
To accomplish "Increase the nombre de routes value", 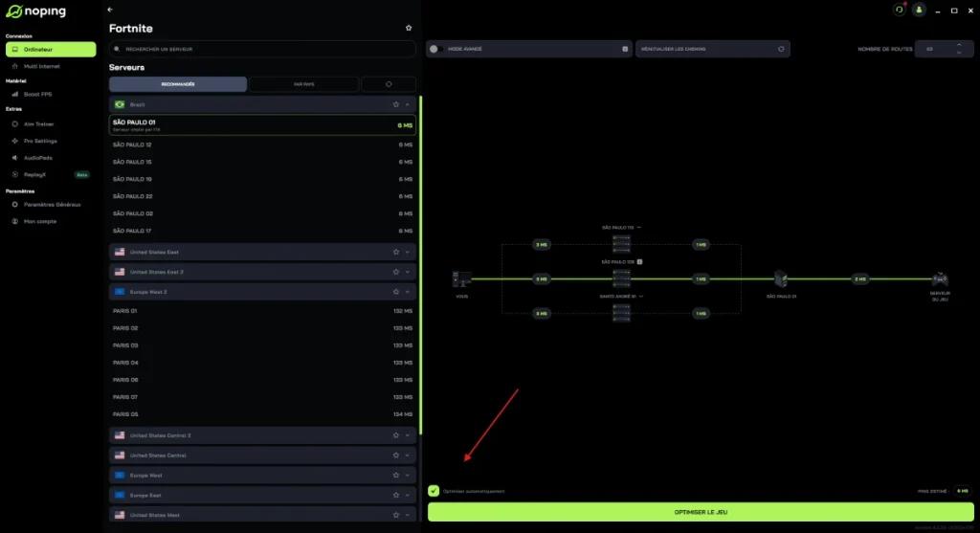I will tap(959, 45).
